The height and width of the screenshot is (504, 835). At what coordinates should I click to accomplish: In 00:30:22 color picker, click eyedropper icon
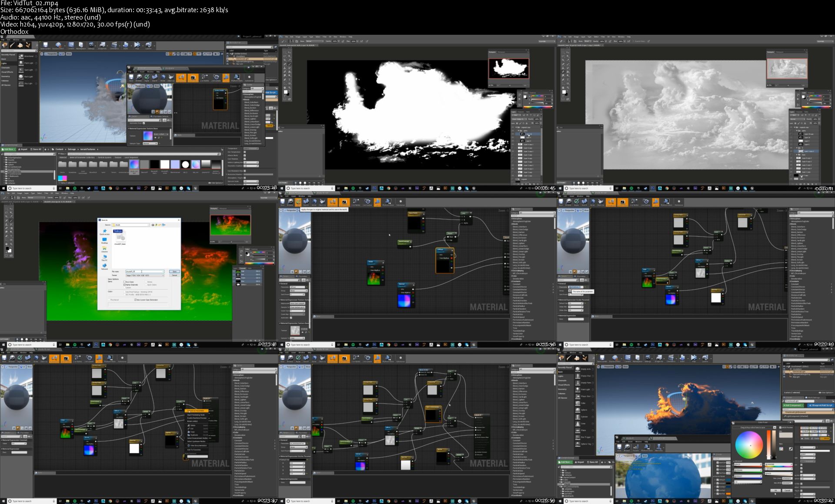(790, 449)
